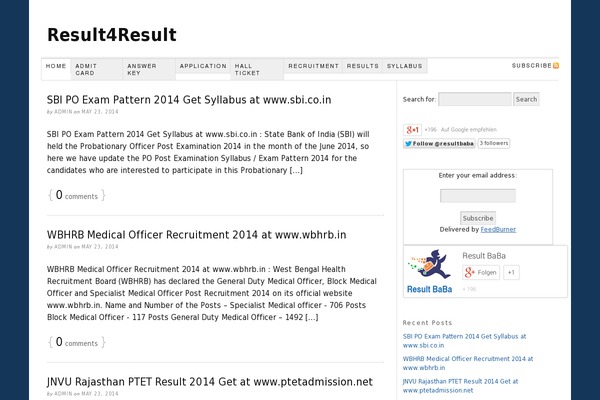Open the 3 followers count bubble
Viewport: 600px width, 400px height.
coord(494,143)
